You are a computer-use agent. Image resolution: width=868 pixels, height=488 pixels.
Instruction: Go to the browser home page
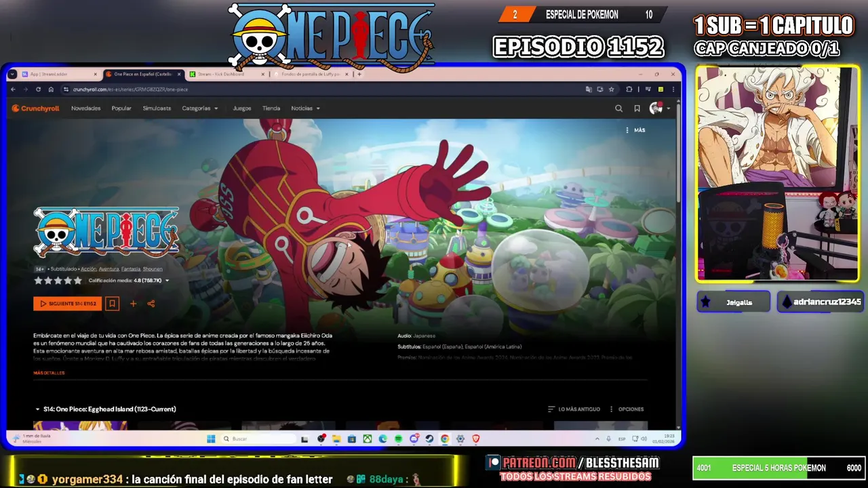pos(51,89)
